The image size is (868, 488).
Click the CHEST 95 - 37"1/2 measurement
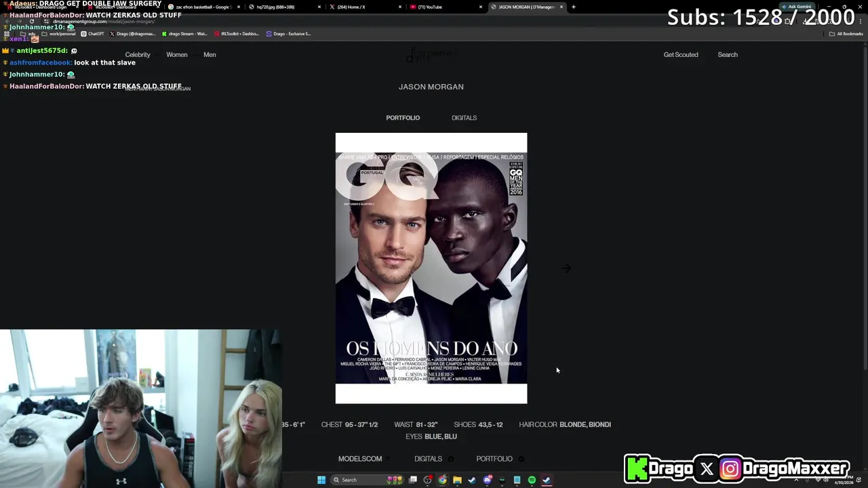(349, 425)
